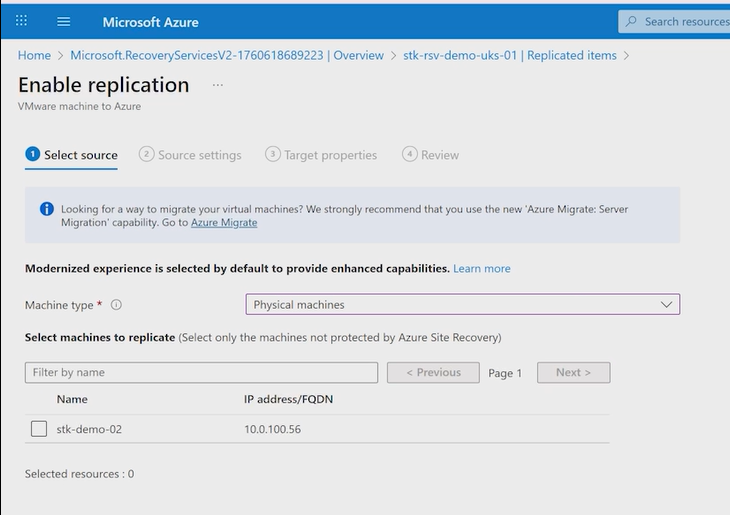Switch to the Source settings step
This screenshot has height=515, width=730.
pos(190,155)
